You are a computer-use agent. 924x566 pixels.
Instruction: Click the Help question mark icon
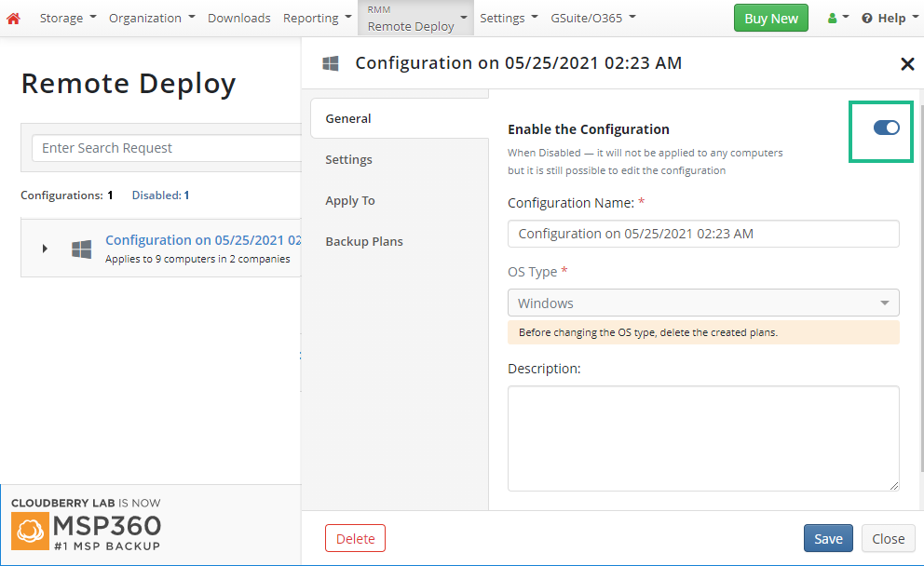click(867, 19)
